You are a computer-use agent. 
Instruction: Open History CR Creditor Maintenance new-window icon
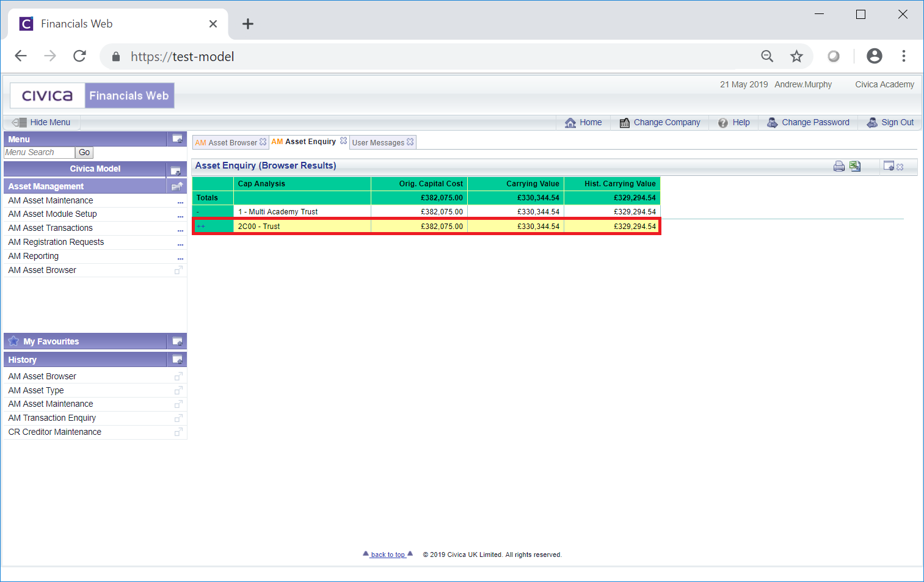pyautogui.click(x=178, y=432)
